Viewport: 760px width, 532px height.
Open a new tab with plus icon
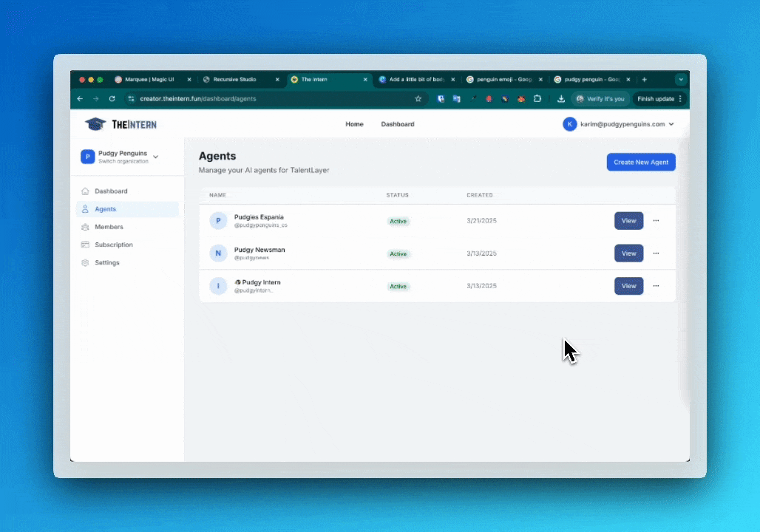tap(644, 80)
